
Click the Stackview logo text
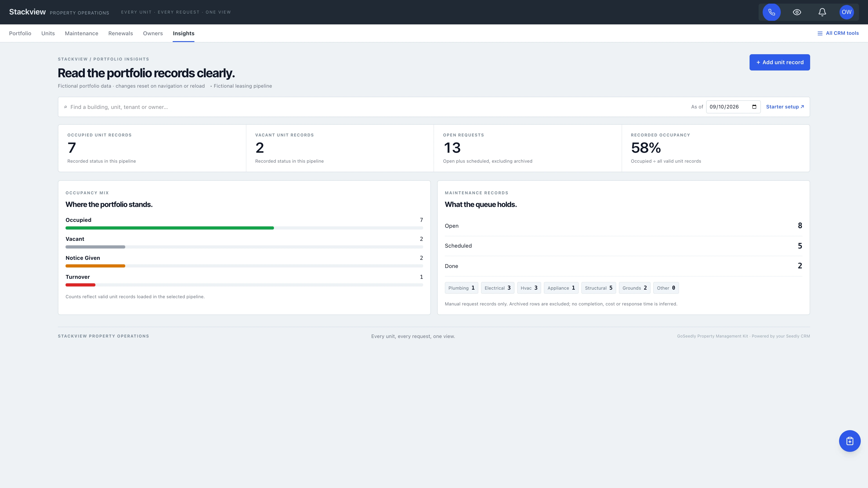point(27,12)
